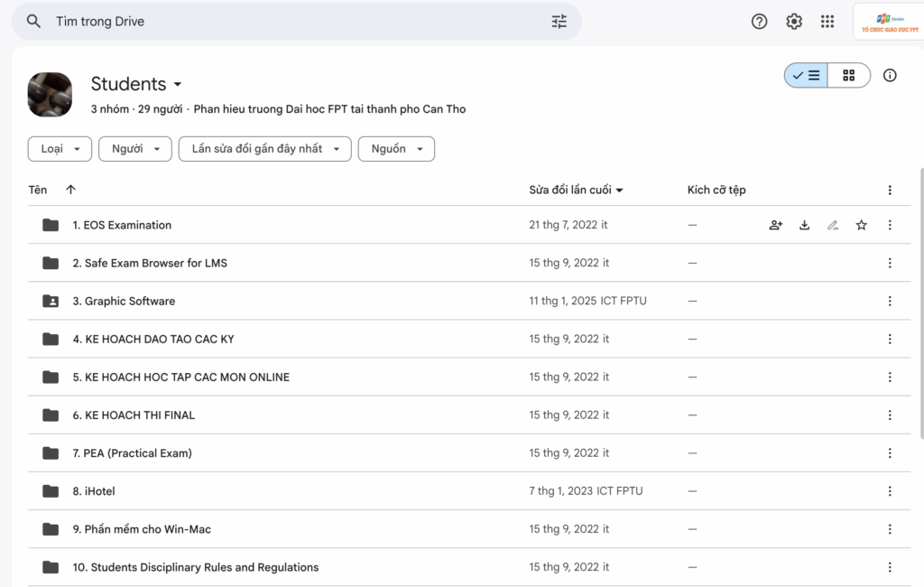Expand the Lần sửa đổi gần đây nhất filter
The height and width of the screenshot is (587, 924).
264,149
